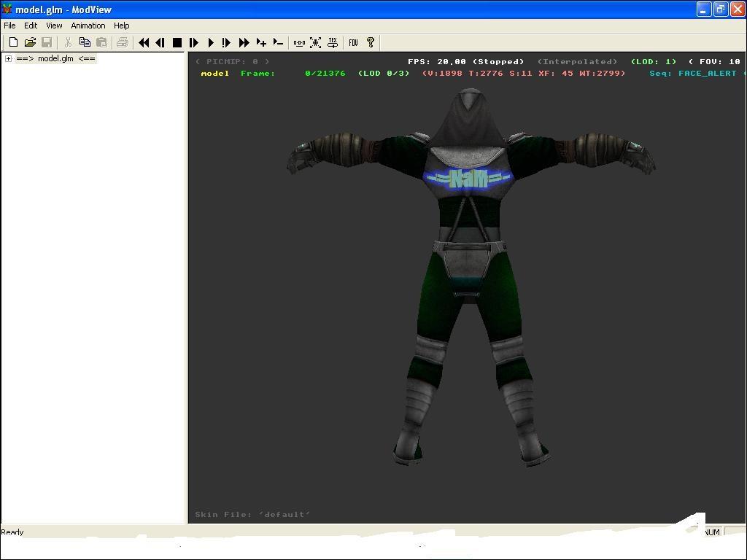
Task: Step back one animation frame
Action: click(x=160, y=43)
